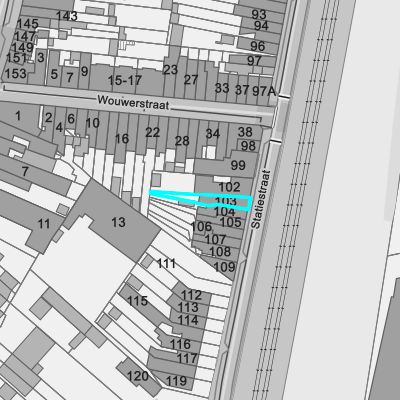
Task: Click the Statiestraat street label
Action: coord(260,199)
